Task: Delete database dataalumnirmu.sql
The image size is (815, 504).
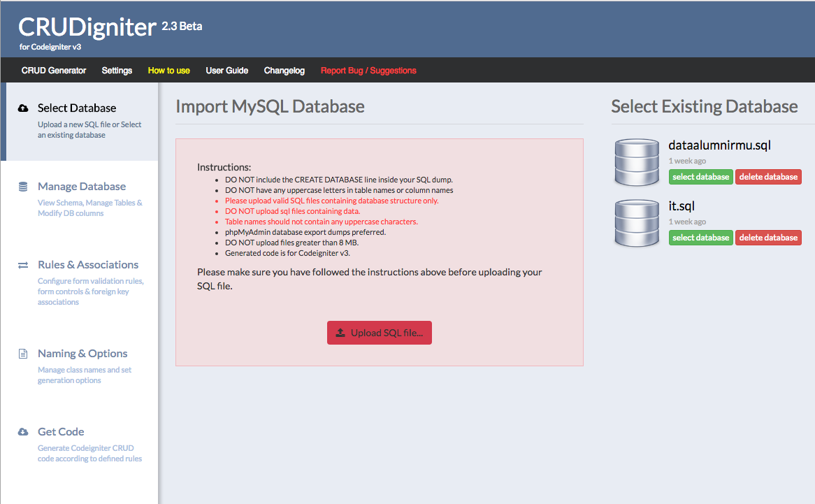Action: pos(768,177)
